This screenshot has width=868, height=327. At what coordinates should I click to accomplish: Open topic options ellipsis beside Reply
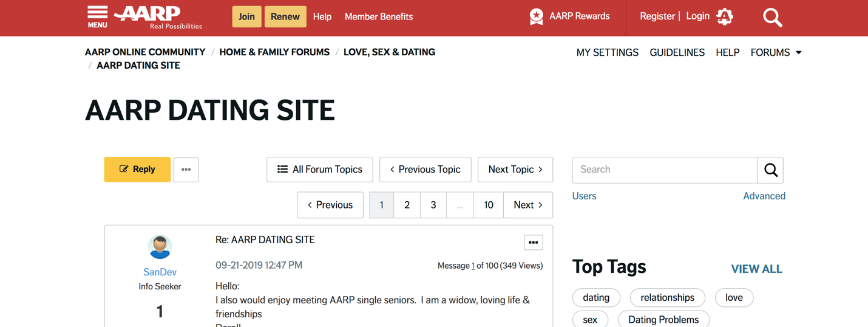click(186, 170)
